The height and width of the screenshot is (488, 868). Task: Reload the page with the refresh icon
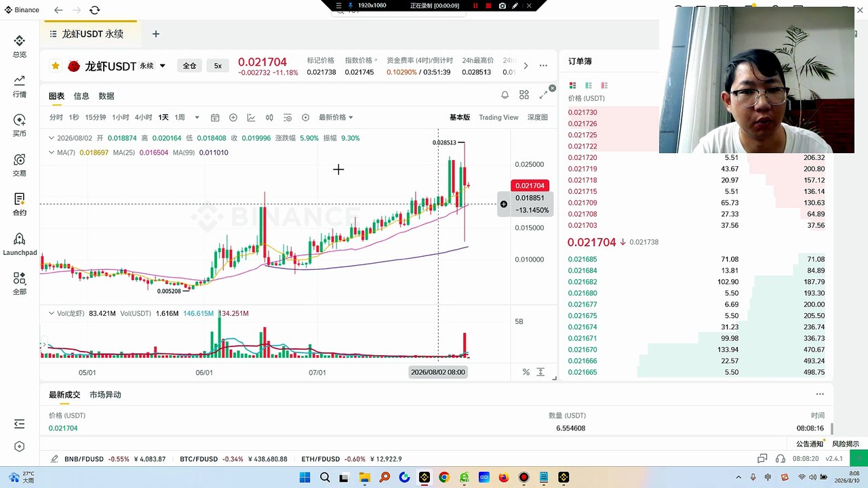point(94,10)
